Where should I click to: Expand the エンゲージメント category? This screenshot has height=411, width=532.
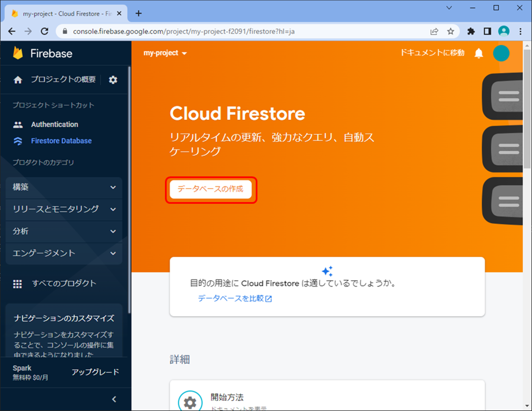[64, 253]
